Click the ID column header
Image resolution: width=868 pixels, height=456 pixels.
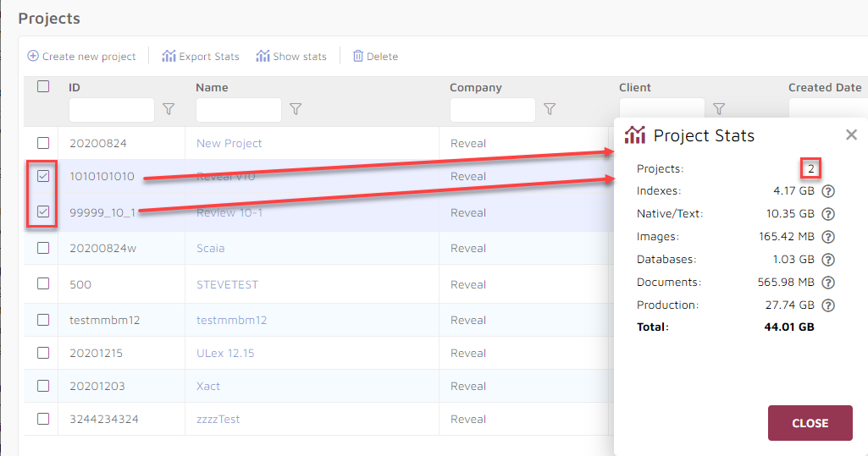click(x=75, y=87)
